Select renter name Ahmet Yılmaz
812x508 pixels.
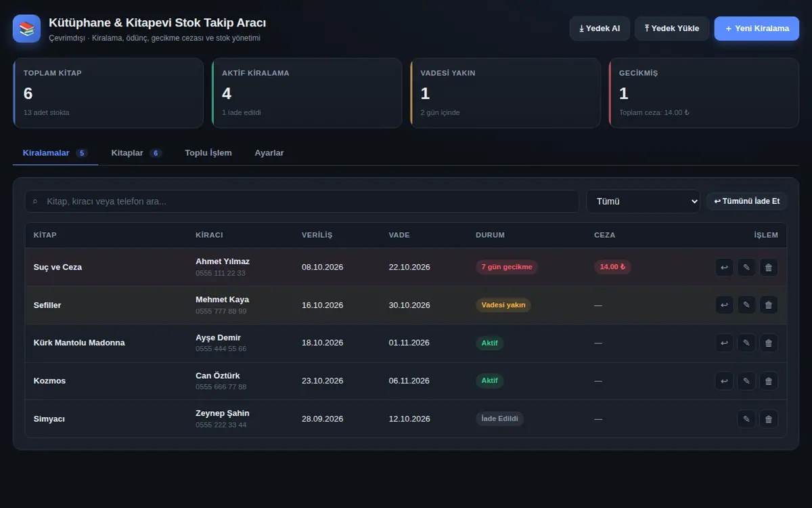223,261
